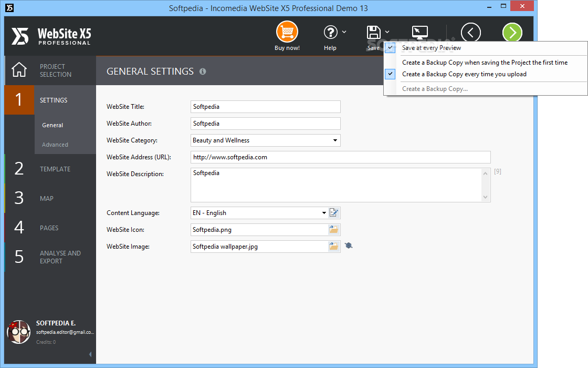Minimize the WebSite X5 window

point(489,7)
